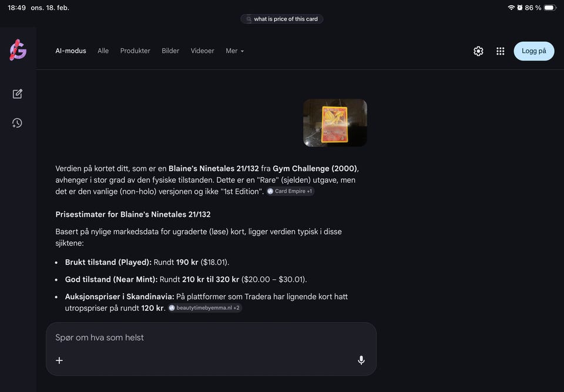Open the Card Empire +1 source chip

[x=290, y=191]
